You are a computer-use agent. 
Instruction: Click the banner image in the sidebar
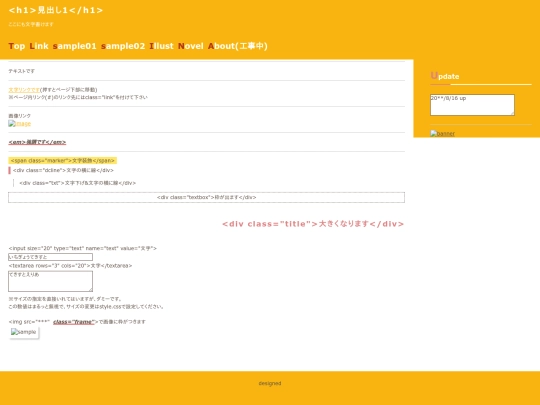[x=443, y=134]
